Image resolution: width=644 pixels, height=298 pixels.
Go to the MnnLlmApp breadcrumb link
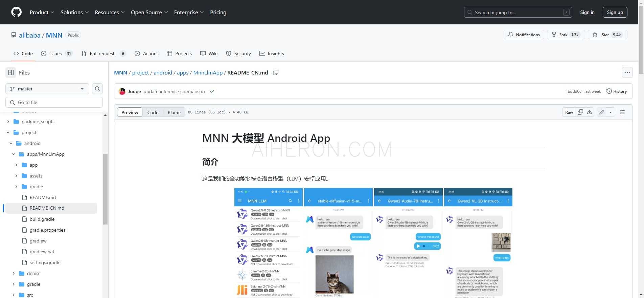208,72
